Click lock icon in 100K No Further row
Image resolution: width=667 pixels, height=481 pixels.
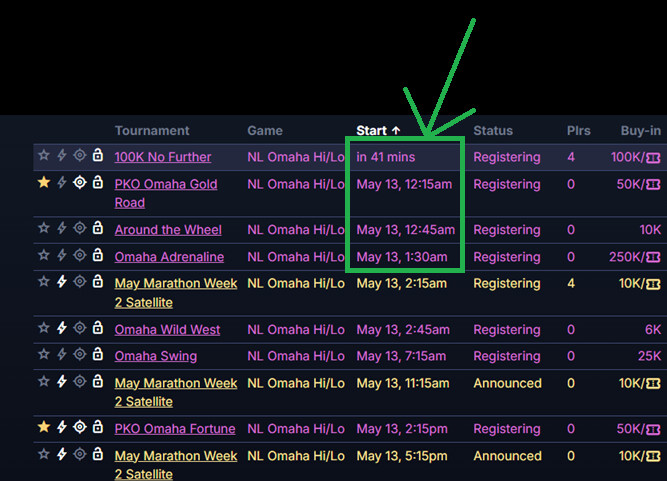(x=98, y=155)
